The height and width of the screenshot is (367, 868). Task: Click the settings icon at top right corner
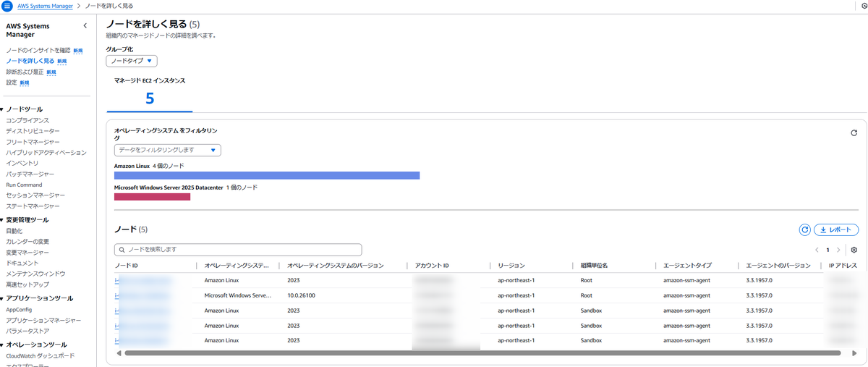864,6
